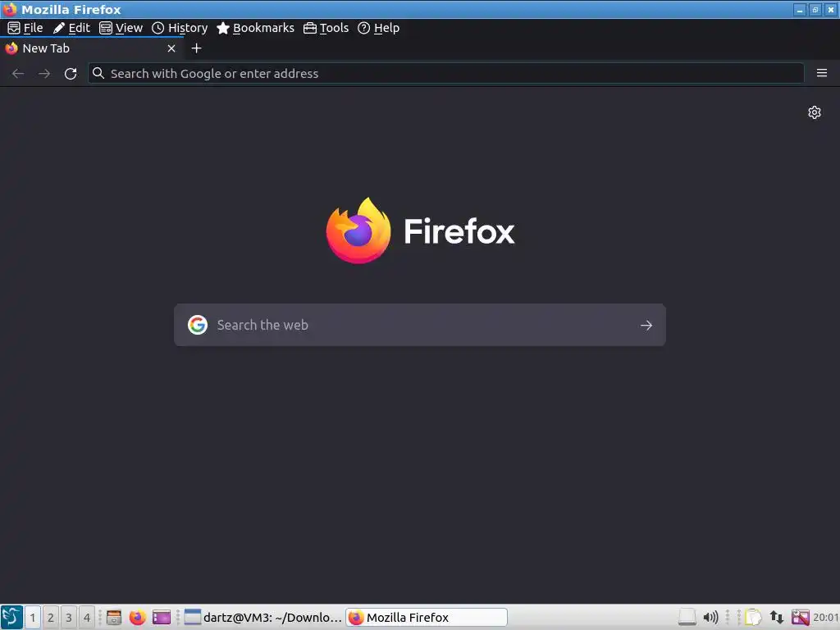Viewport: 840px width, 630px height.
Task: Open the History menu
Action: [x=180, y=28]
